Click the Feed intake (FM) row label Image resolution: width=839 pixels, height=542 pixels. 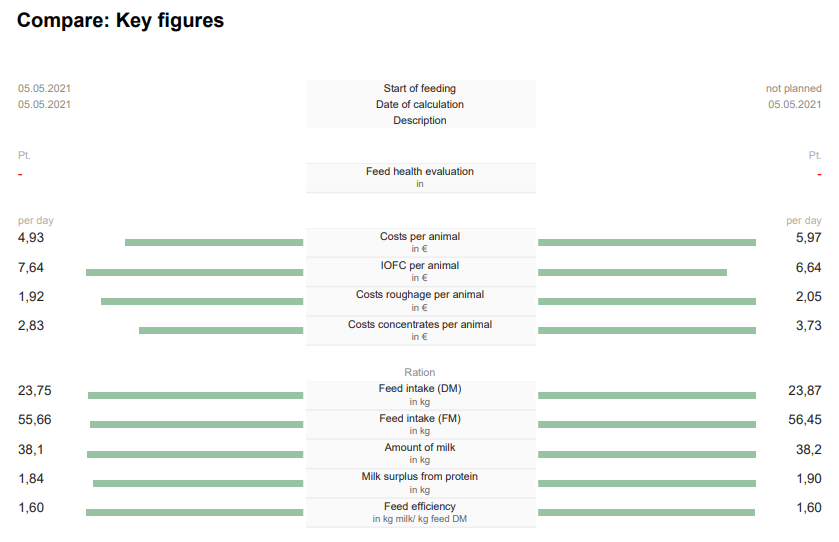tap(420, 418)
